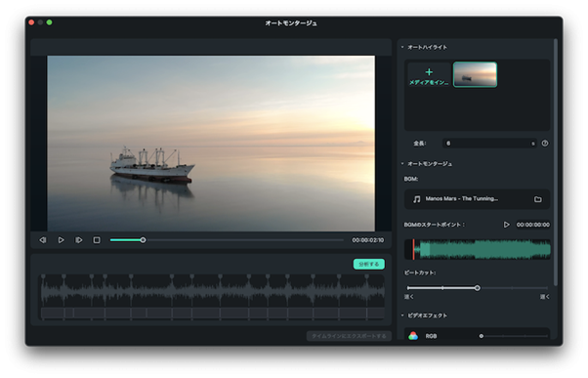Click the preview playback progress knob
This screenshot has height=378, width=588.
143,240
